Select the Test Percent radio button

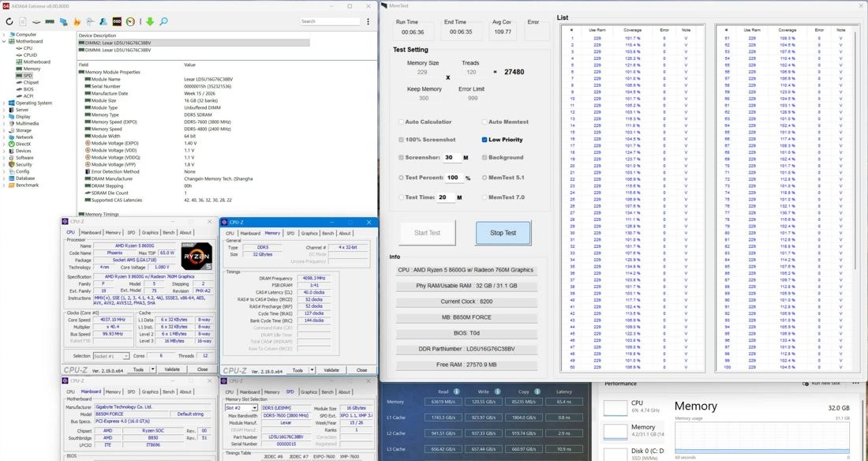tap(402, 178)
